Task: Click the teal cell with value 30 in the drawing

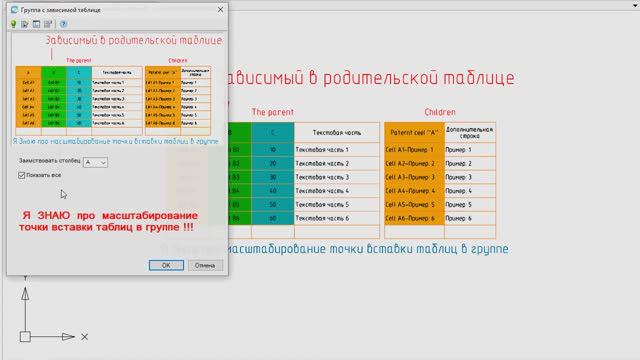Action: [x=273, y=177]
